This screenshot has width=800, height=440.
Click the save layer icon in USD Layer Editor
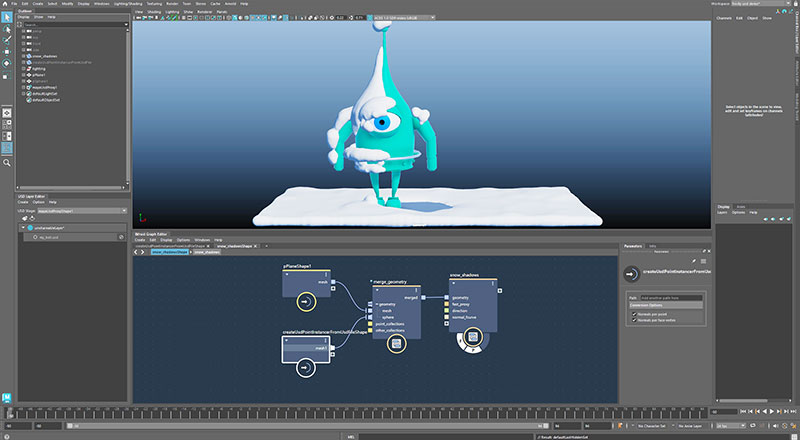[32, 218]
